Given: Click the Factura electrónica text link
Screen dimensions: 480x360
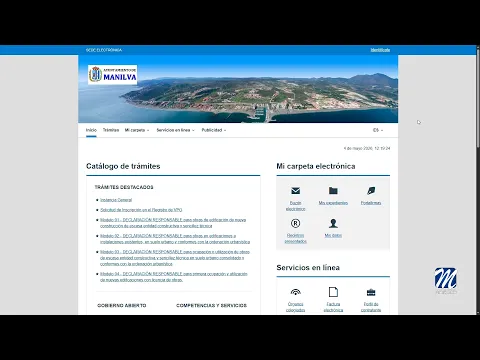Looking at the screenshot, I should (x=333, y=307).
